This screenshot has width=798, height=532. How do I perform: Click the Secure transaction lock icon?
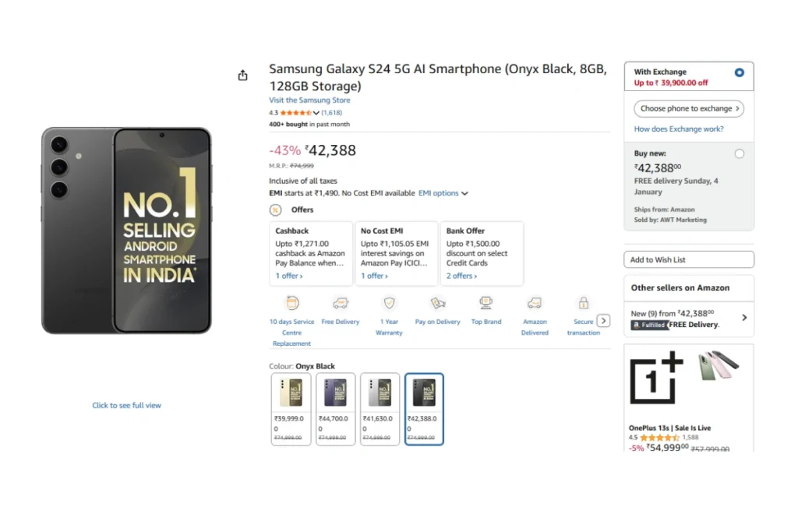click(x=583, y=303)
